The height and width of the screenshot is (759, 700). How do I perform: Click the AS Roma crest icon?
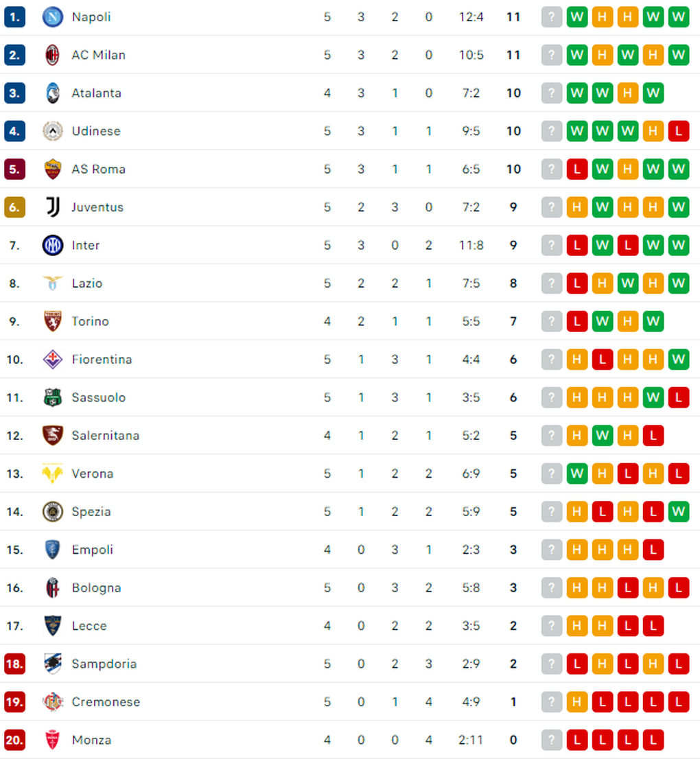[x=52, y=170]
